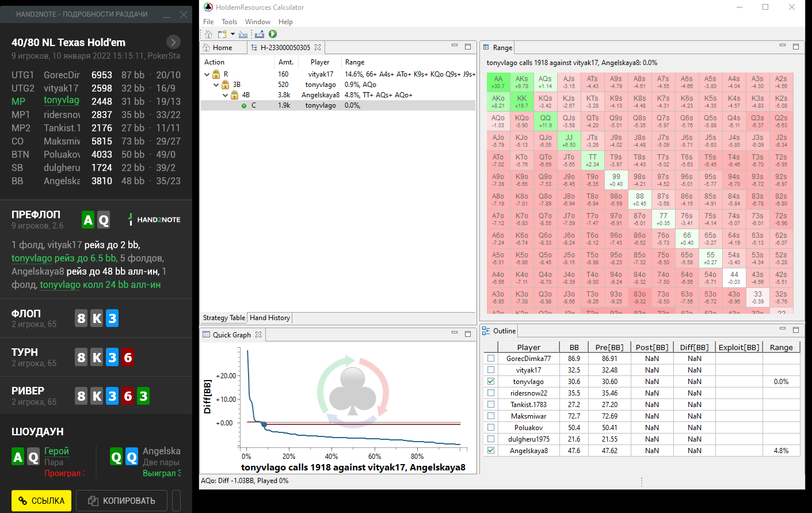Image resolution: width=812 pixels, height=513 pixels.
Task: Click the green dot on the C row
Action: (244, 106)
